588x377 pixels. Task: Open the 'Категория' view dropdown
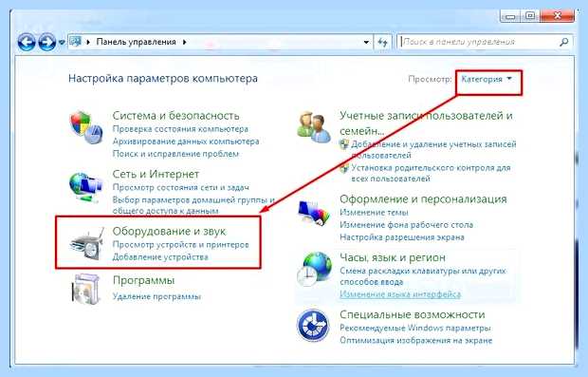tap(487, 79)
